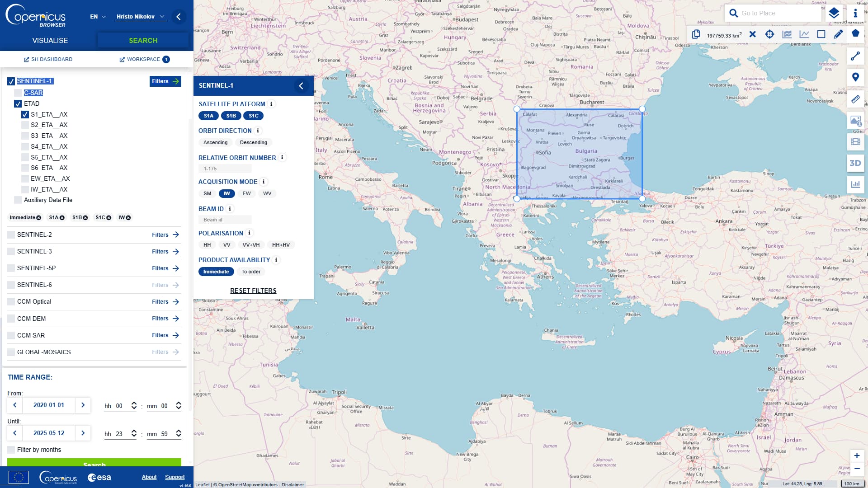Show info for Satellite Platform
868x488 pixels.
pos(271,104)
